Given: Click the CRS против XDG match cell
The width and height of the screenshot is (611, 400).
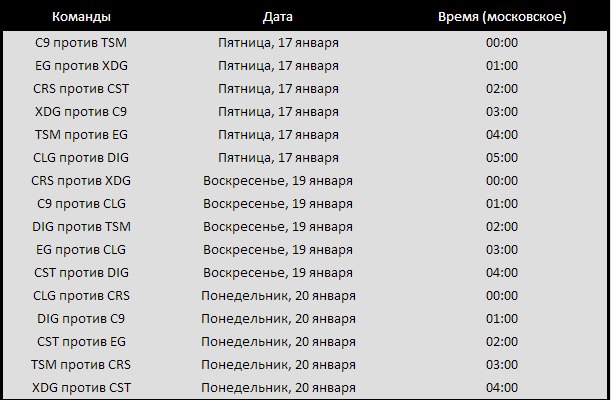Looking at the screenshot, I should [81, 181].
